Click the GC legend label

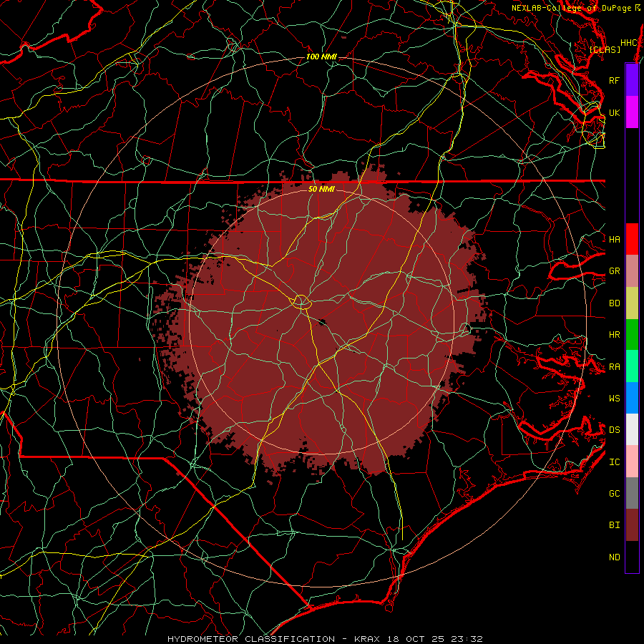tap(614, 494)
